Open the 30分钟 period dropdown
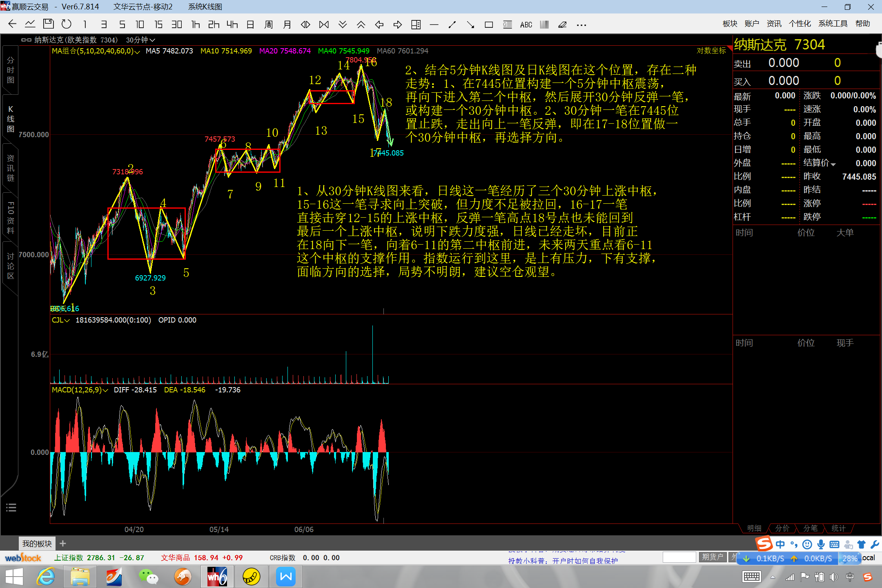 coord(140,40)
